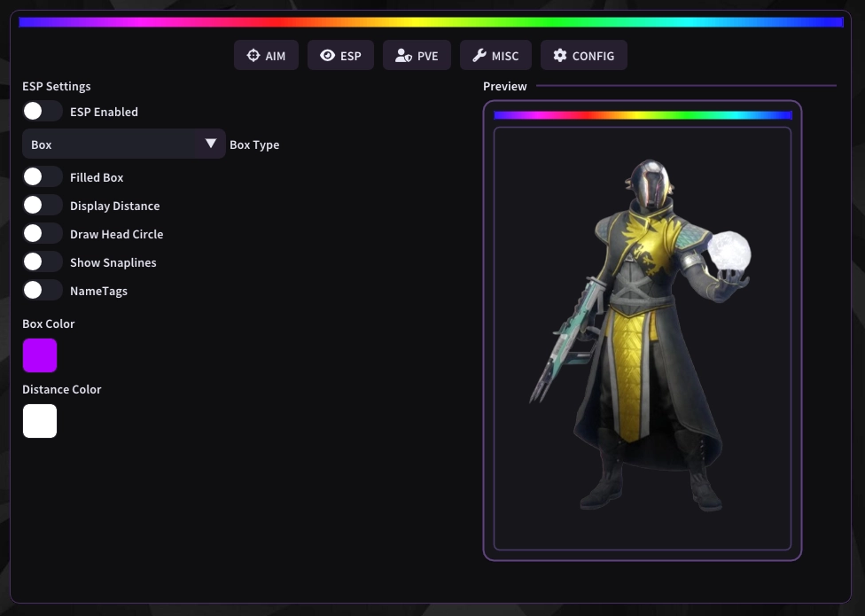Click the wrench icon on the MISC tab
This screenshot has height=616, width=865.
click(x=479, y=56)
